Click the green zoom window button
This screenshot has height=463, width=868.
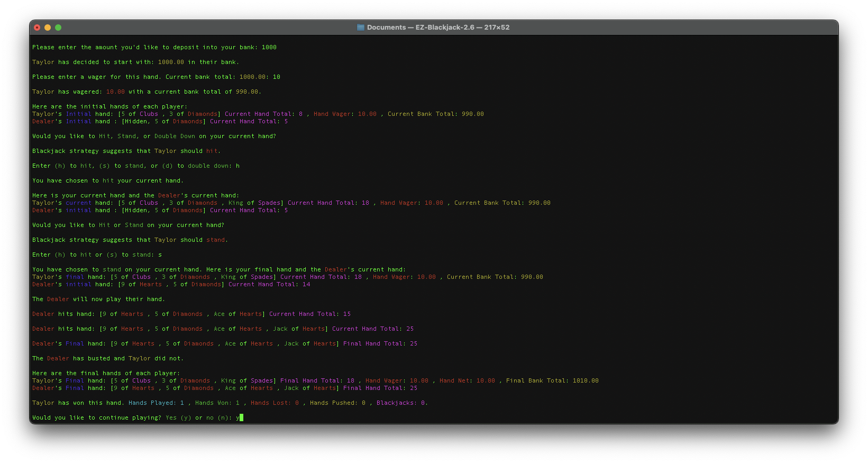coord(58,28)
